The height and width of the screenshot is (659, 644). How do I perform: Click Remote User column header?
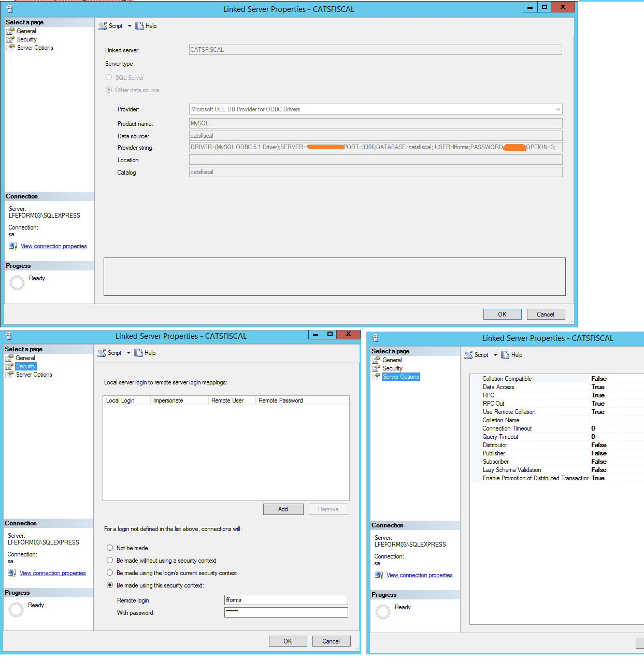[x=233, y=400]
